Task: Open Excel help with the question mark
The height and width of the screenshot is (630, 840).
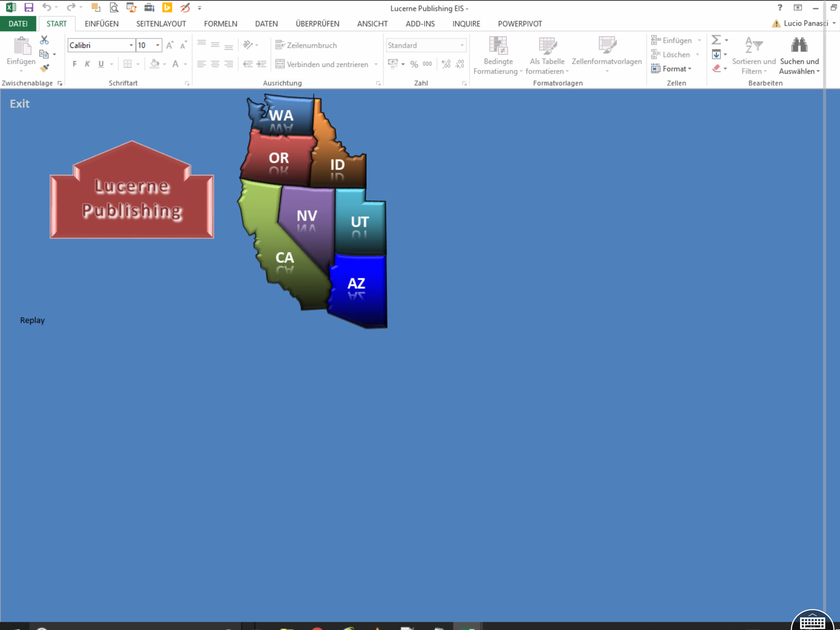Action: tap(780, 8)
